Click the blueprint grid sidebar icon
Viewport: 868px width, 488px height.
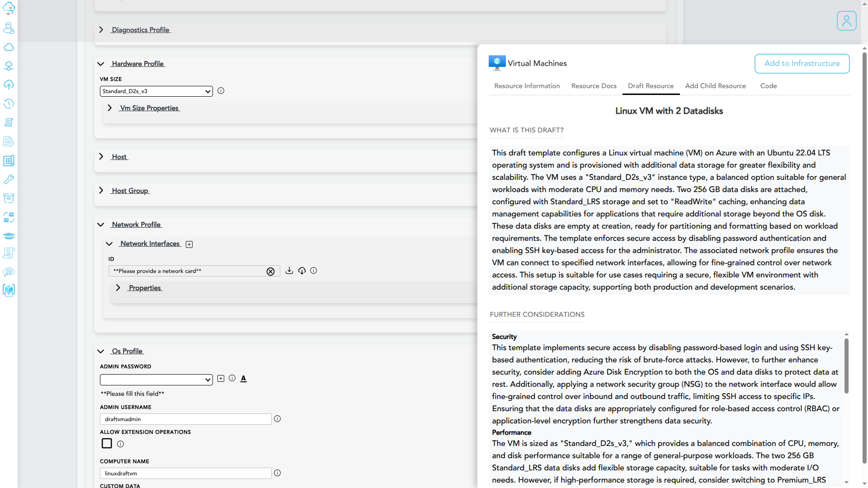(x=9, y=160)
